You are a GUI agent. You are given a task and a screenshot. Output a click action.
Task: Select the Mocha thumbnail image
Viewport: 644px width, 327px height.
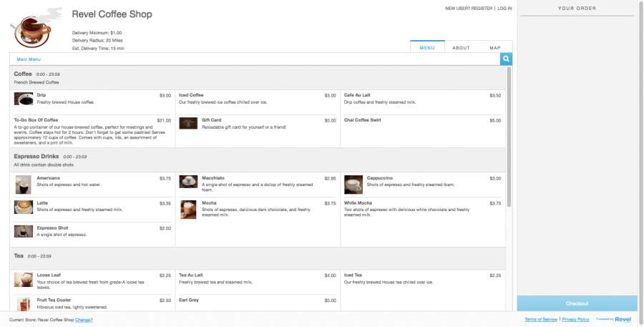click(187, 209)
